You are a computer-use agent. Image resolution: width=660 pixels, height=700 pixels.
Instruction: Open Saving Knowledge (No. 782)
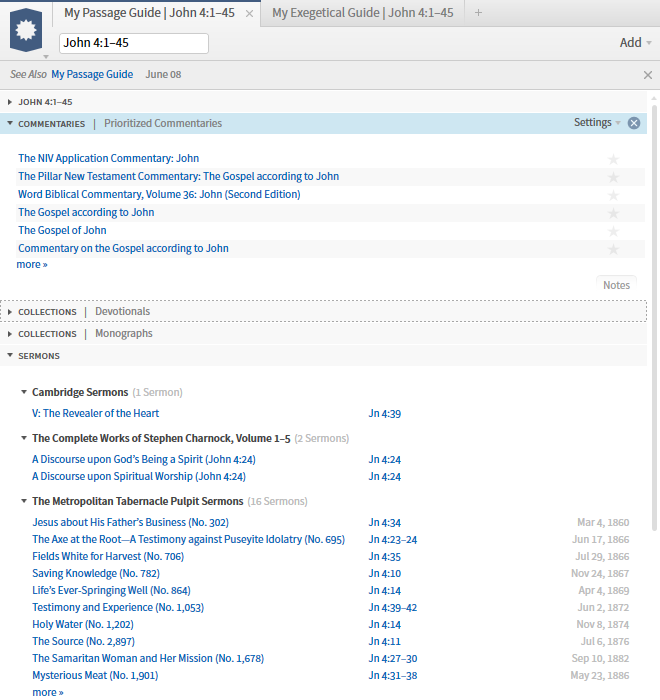96,573
